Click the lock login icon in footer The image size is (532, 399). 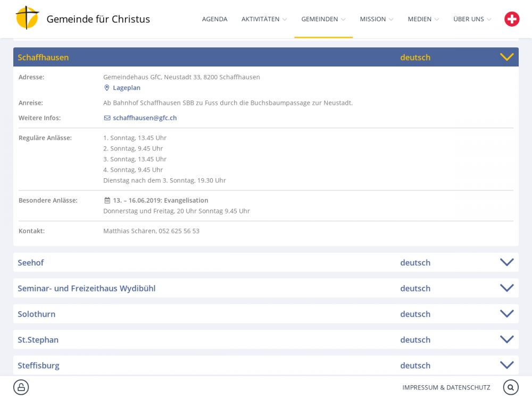tap(21, 387)
